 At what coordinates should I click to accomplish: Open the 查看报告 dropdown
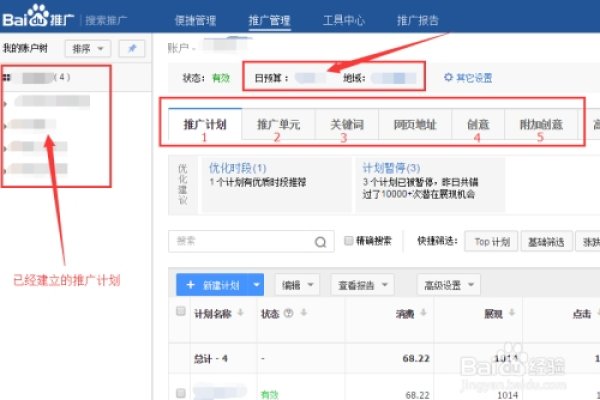click(x=362, y=285)
